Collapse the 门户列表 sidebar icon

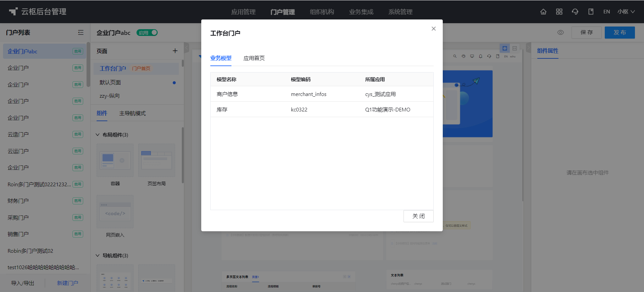click(x=81, y=33)
